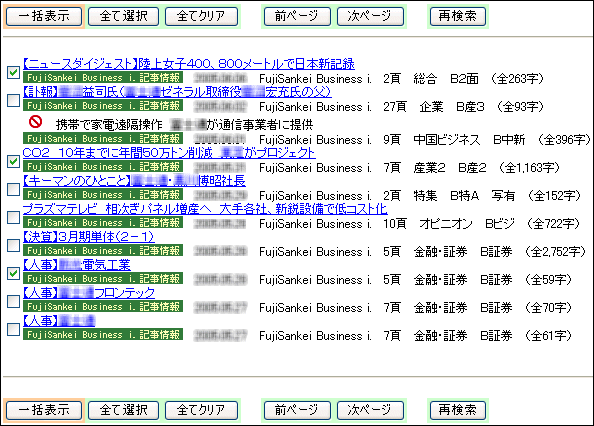This screenshot has width=594, height=426.
Task: Click the 携帯で家電遠隔操作 article title text
Action: pos(184,125)
